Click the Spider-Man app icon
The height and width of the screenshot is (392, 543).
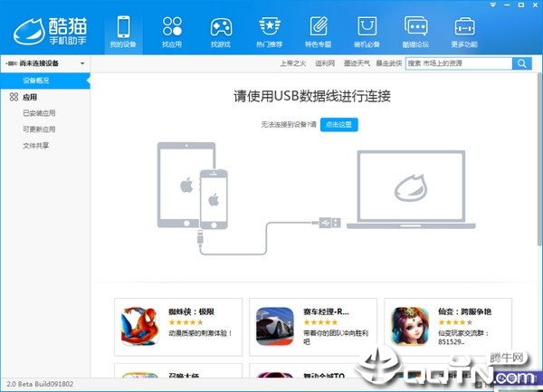click(139, 327)
